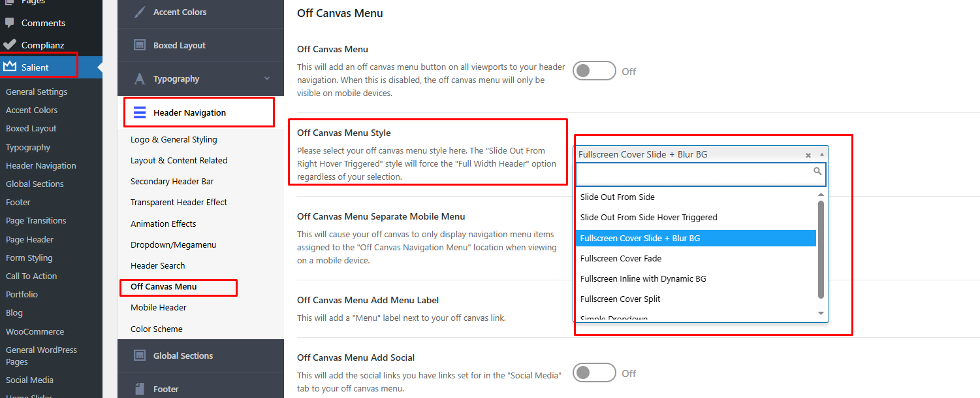Open Page Transitions in admin sidebar
Image resolution: width=980 pixels, height=398 pixels.
[36, 220]
